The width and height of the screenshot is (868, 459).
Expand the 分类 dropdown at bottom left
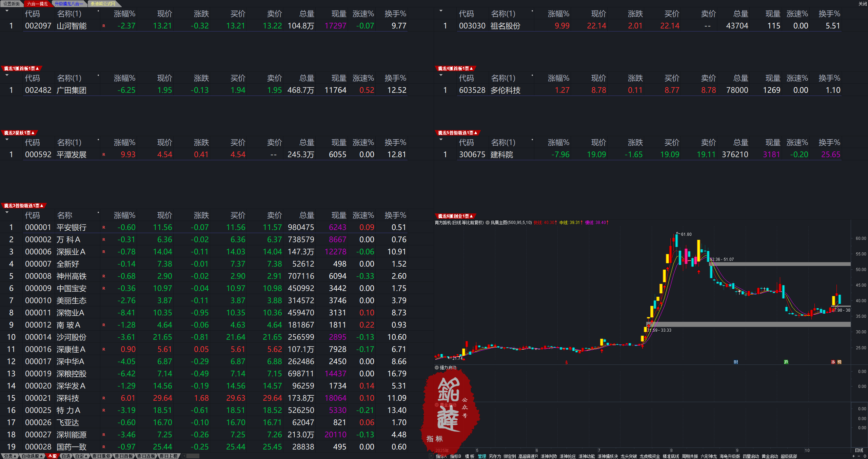click(x=10, y=456)
